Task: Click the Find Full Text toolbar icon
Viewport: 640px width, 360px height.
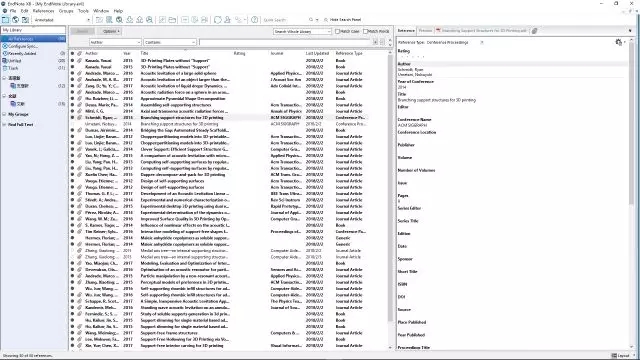Action: click(149, 20)
